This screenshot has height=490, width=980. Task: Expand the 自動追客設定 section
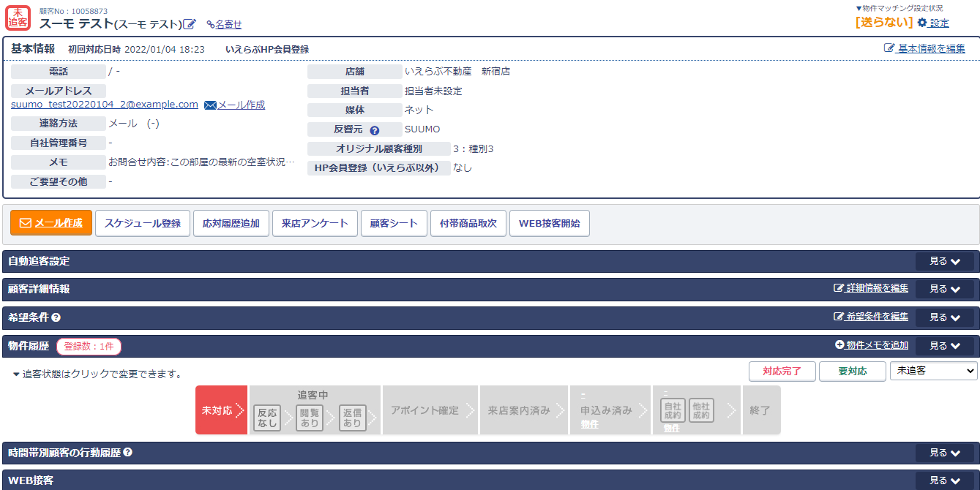tap(944, 262)
